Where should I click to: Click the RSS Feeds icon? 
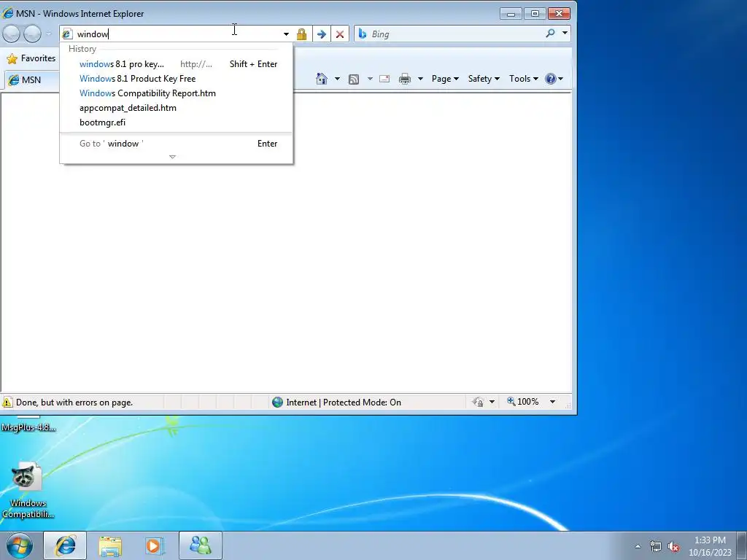click(x=354, y=79)
